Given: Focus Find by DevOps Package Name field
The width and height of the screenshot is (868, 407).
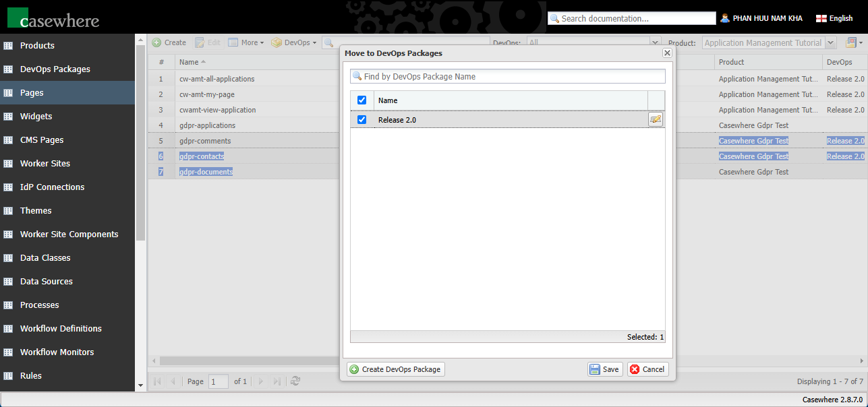Looking at the screenshot, I should coord(508,76).
